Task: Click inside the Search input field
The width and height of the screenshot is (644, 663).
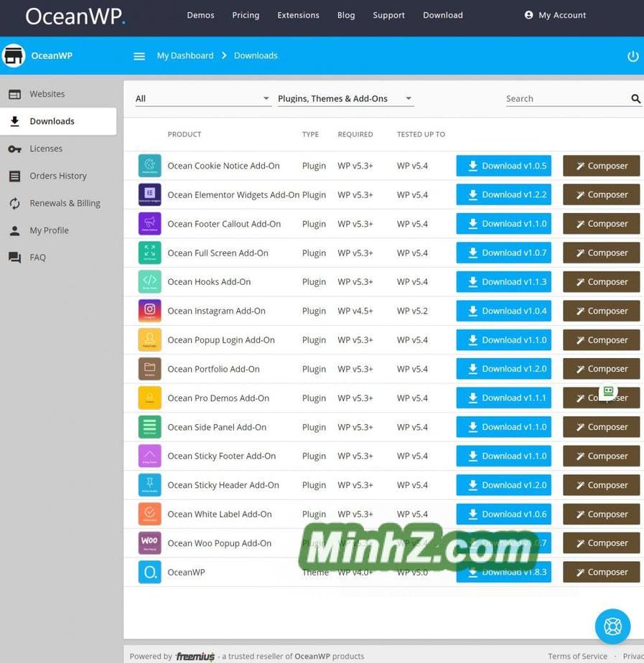Action: pyautogui.click(x=560, y=98)
